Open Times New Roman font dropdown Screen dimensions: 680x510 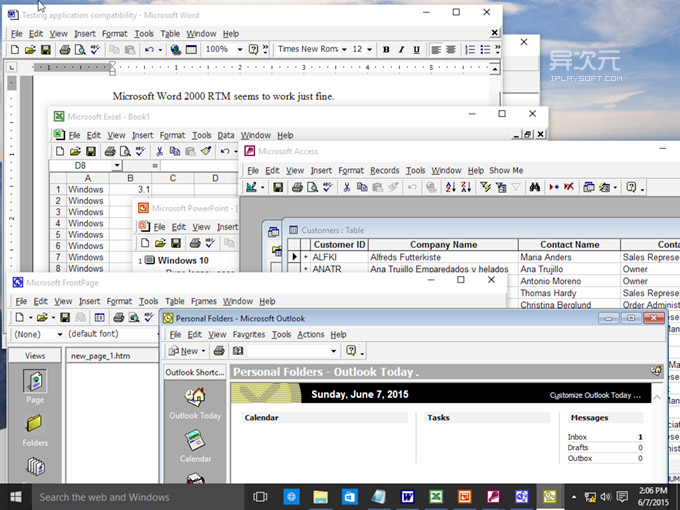344,49
